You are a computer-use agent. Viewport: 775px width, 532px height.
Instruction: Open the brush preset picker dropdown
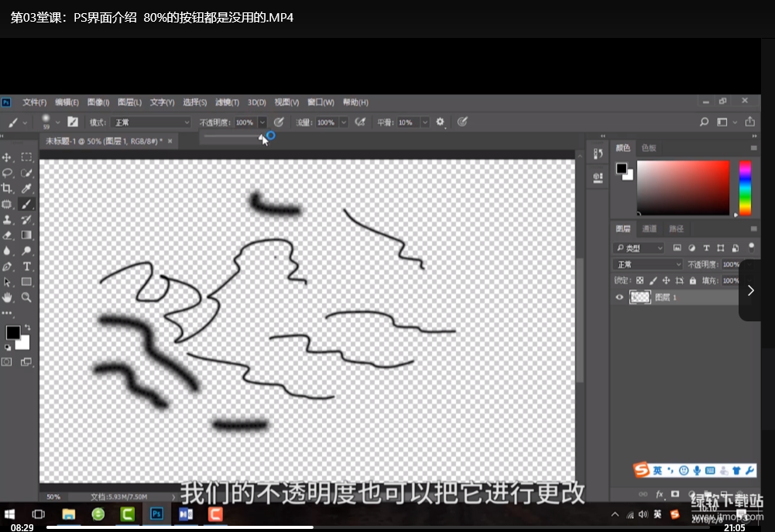click(57, 122)
